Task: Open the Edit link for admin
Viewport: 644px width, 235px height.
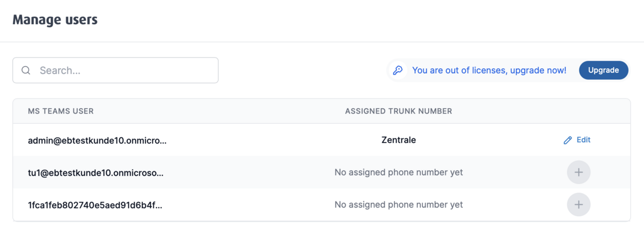Action: (x=583, y=140)
